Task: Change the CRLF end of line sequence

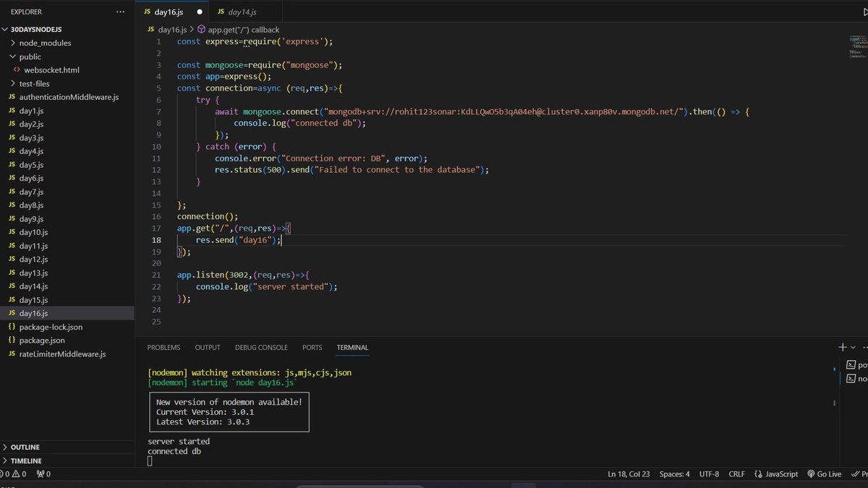Action: click(736, 474)
